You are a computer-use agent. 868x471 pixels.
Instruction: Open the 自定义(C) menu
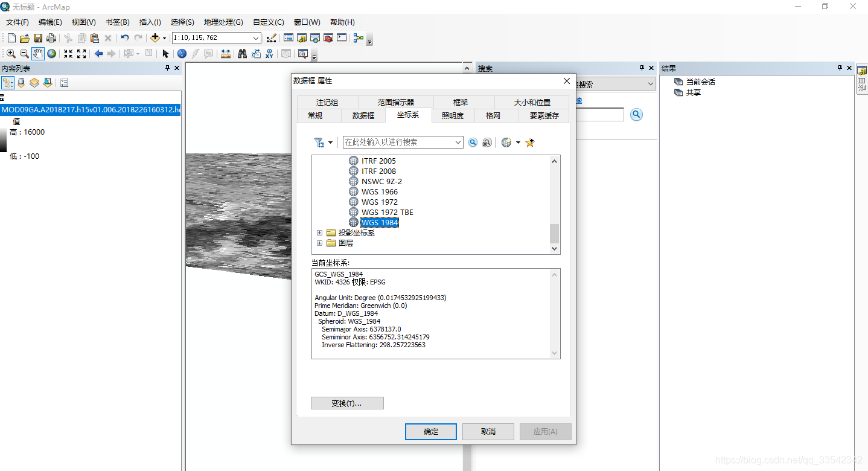click(269, 22)
